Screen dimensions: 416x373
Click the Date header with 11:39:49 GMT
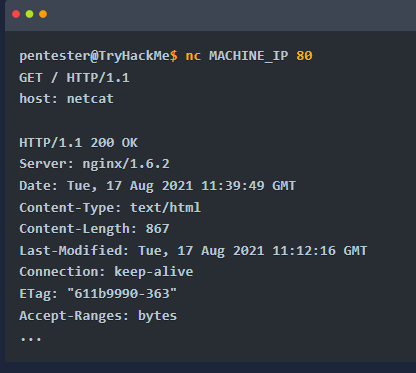coord(157,186)
